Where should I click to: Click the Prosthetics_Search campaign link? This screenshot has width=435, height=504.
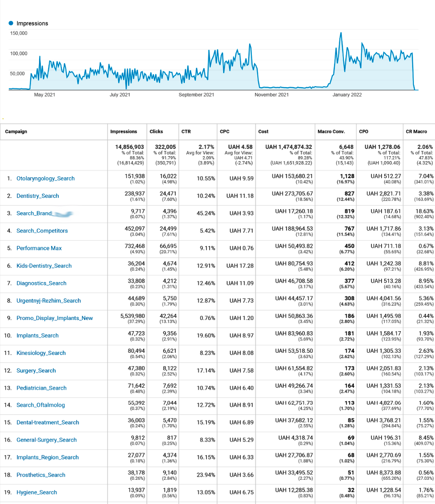tap(41, 475)
